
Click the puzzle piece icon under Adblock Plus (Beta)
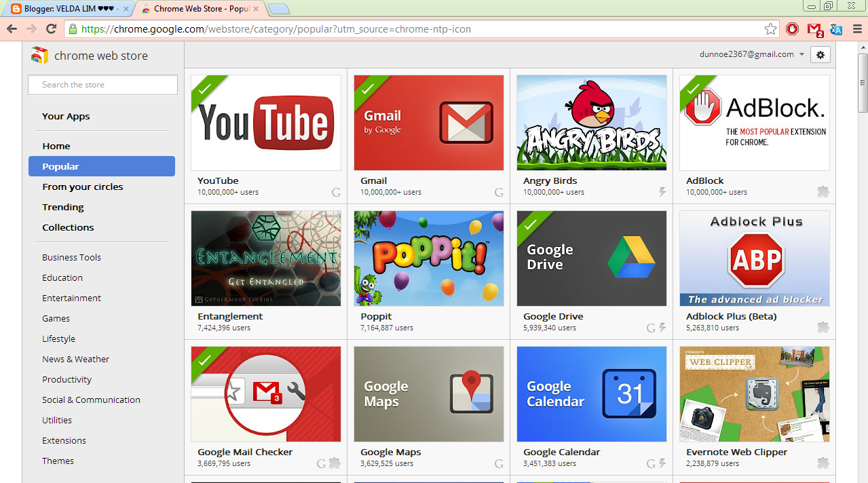[x=823, y=328]
